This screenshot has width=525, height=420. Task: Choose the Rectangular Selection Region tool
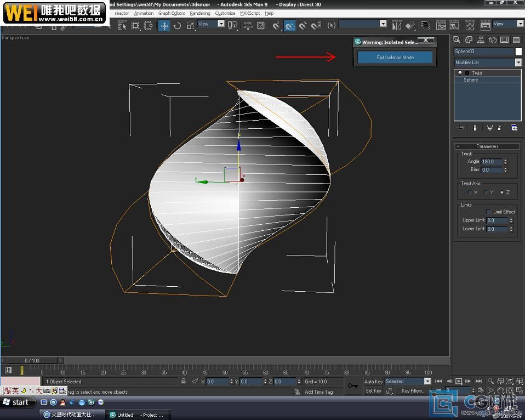(135, 25)
